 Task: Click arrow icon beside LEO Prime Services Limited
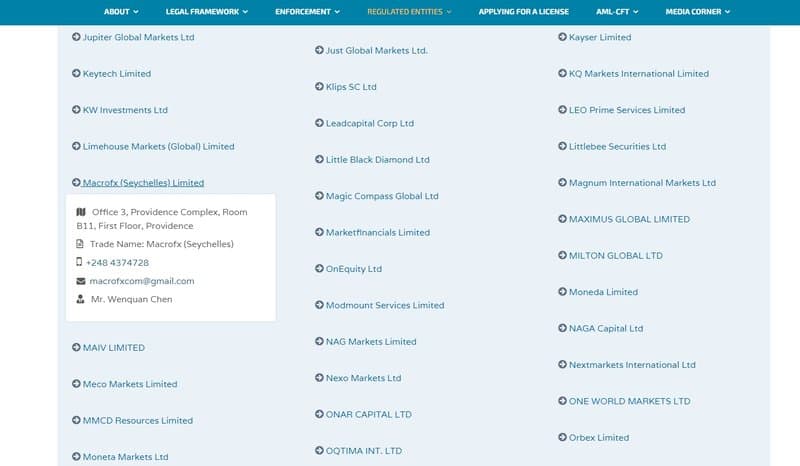tap(562, 109)
